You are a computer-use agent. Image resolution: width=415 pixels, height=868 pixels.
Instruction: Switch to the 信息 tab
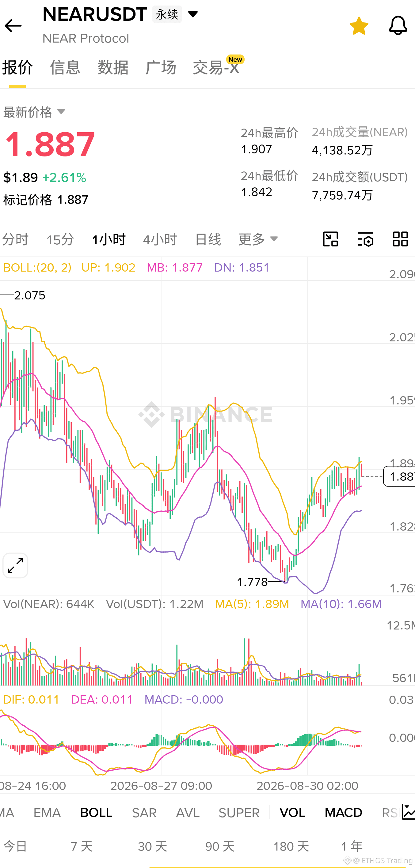pos(65,67)
